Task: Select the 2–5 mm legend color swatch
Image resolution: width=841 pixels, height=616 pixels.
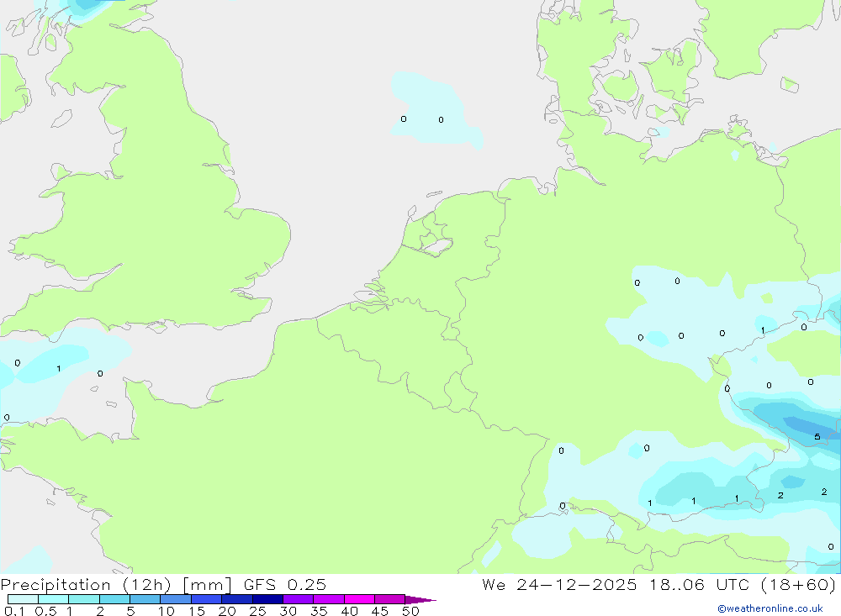Action: tap(114, 599)
